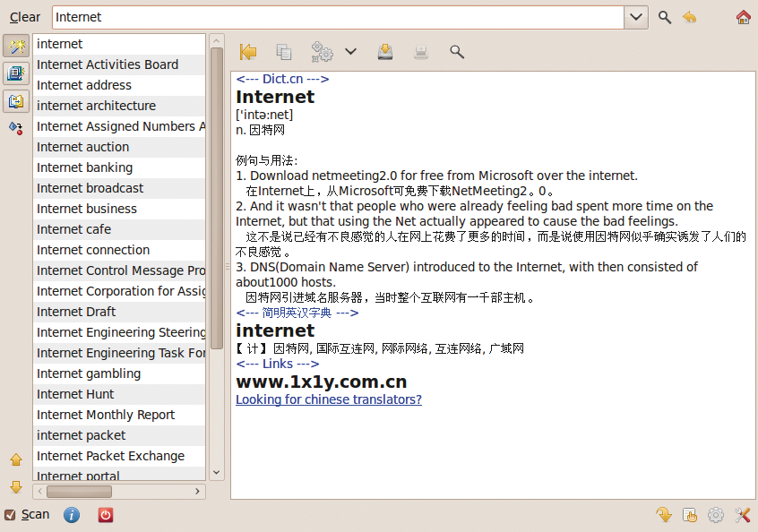This screenshot has width=758, height=532.
Task: Select 'Internet gambling' entry
Action: click(119, 374)
